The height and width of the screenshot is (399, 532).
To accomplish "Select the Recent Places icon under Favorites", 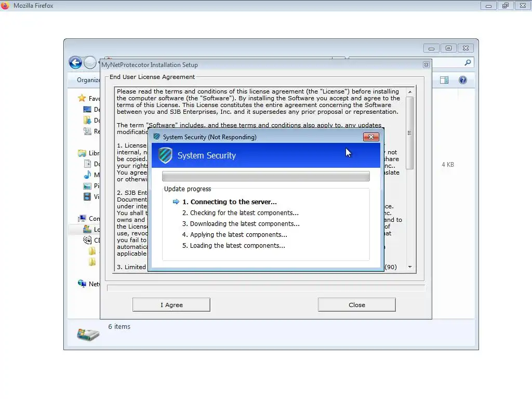I will pos(87,131).
